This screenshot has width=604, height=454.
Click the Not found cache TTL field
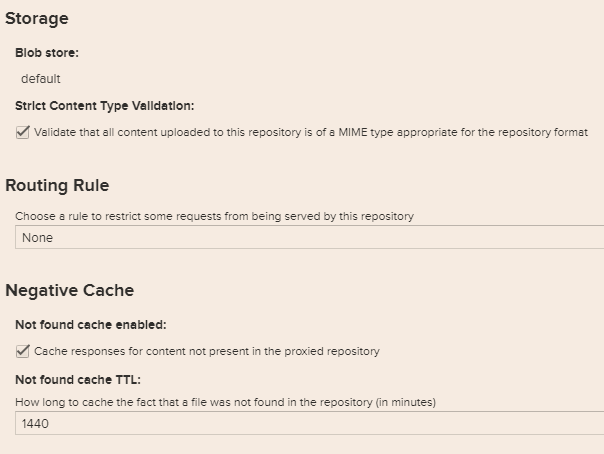coord(310,423)
